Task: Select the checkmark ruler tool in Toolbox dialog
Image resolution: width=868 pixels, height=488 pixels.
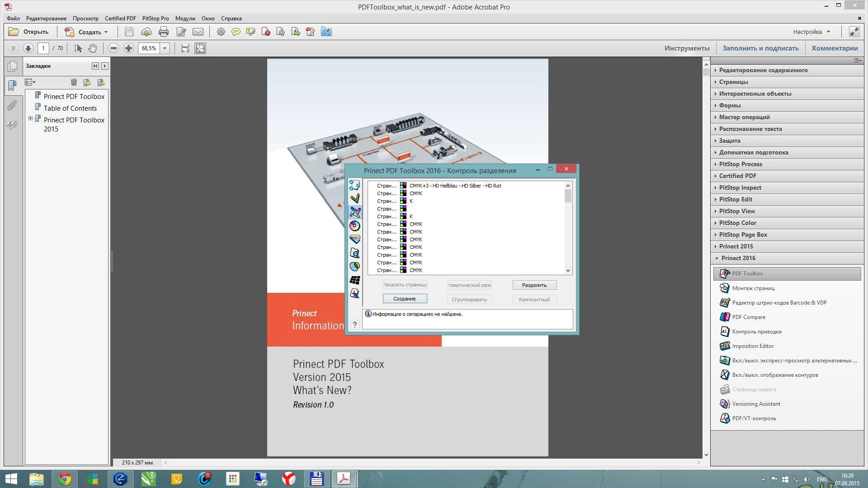Action: coord(355,198)
